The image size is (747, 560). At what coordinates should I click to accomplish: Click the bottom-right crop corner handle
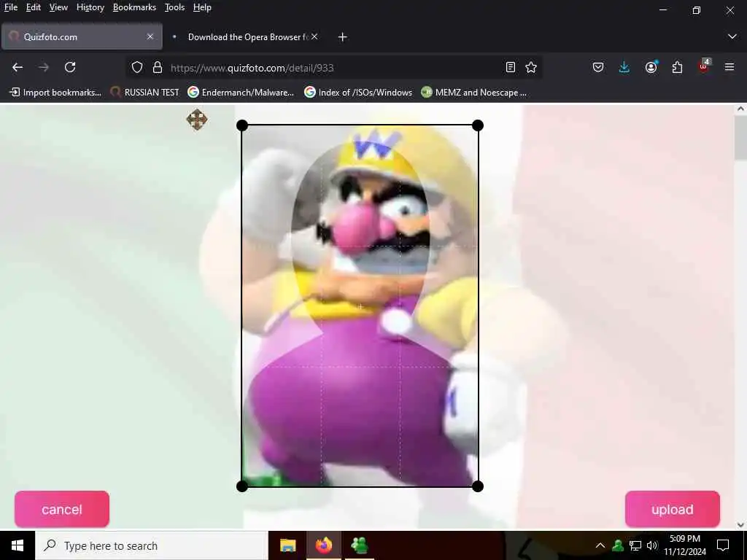478,486
